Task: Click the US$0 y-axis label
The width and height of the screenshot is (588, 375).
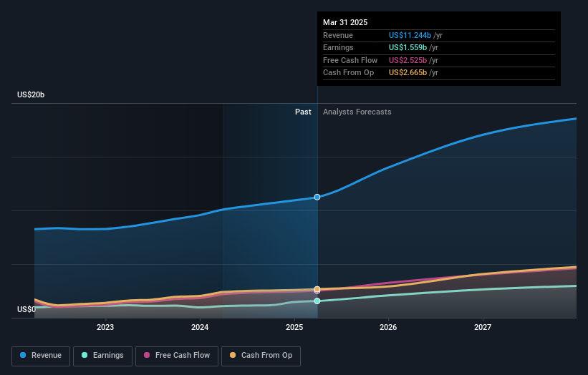Action: pyautogui.click(x=26, y=309)
